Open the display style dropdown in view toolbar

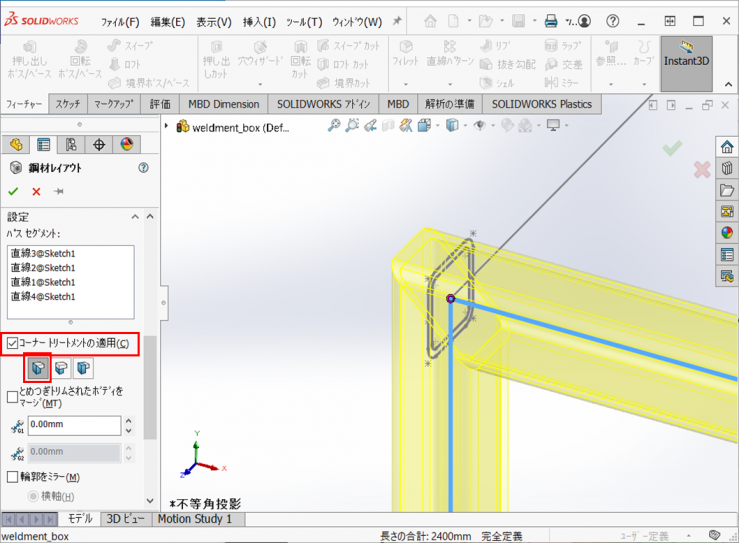click(x=455, y=125)
